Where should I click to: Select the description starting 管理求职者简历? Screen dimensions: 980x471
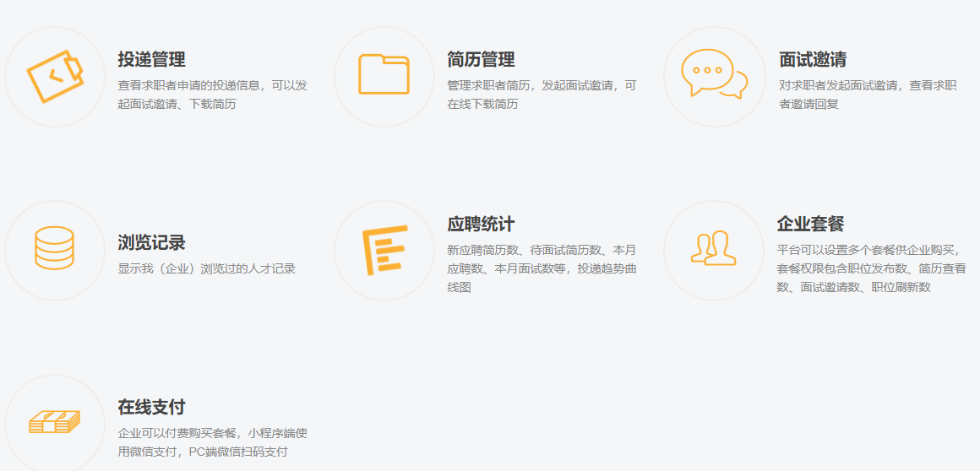(x=542, y=95)
